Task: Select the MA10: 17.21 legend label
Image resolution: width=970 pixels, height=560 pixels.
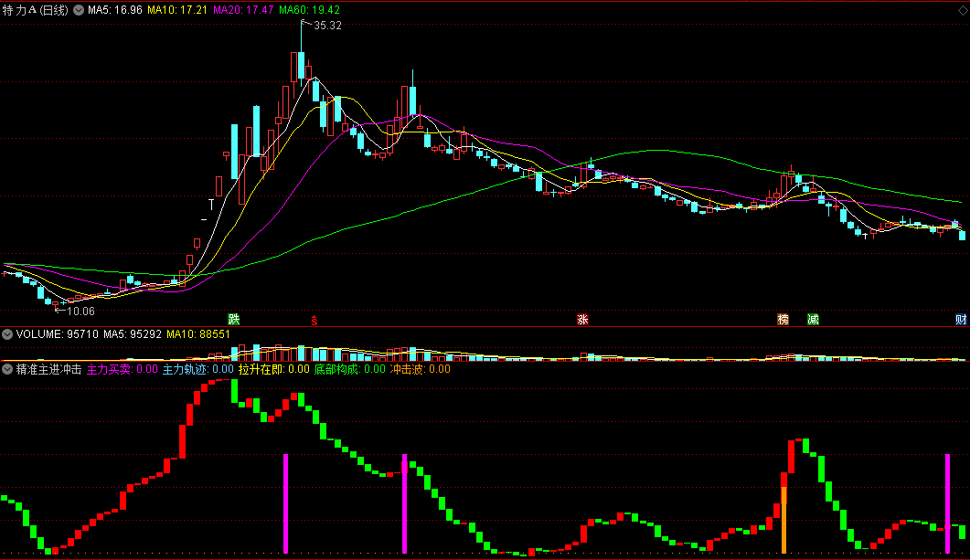Action: click(177, 10)
